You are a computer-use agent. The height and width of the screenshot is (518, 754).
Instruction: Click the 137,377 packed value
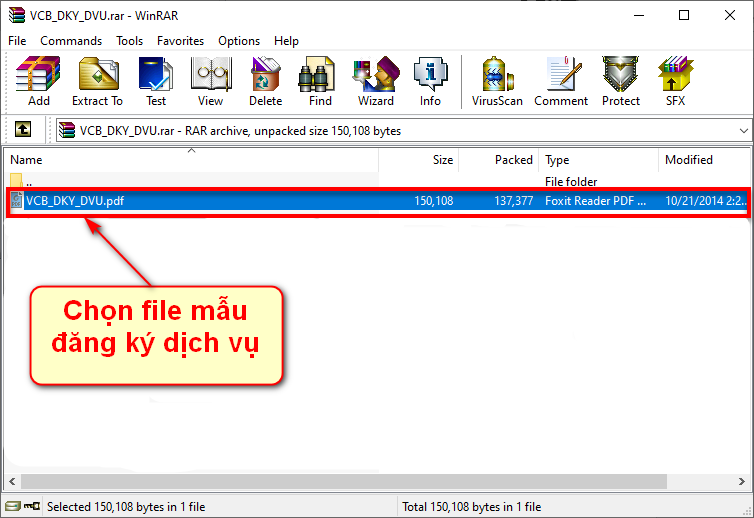point(514,201)
